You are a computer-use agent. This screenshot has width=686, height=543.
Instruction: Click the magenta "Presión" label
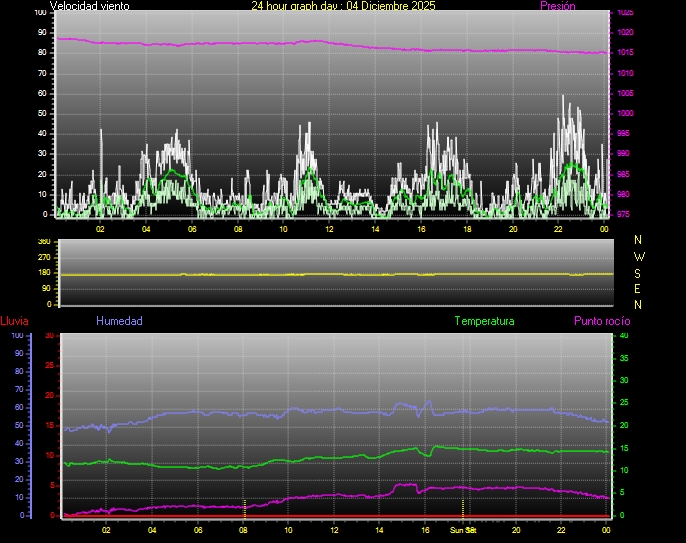tap(557, 6)
